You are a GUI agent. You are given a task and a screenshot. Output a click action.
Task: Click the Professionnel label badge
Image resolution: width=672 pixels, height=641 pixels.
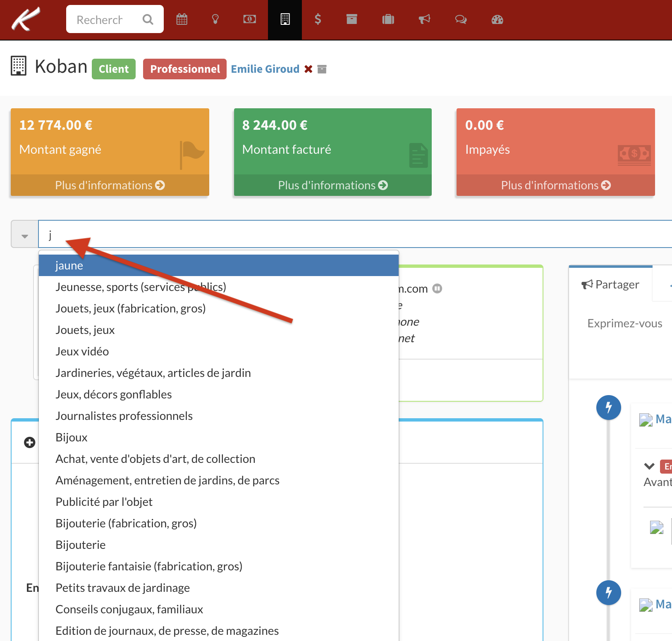185,69
